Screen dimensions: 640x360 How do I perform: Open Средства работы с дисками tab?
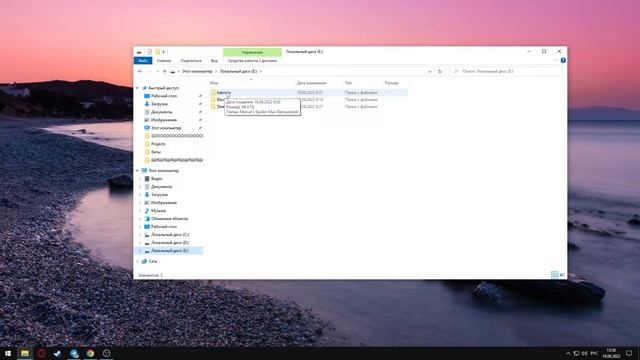coord(252,61)
